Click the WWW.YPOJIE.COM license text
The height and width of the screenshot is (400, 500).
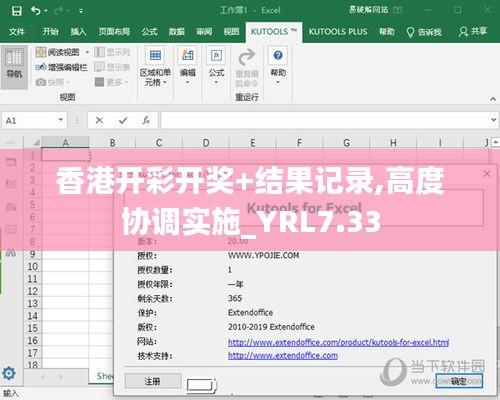pos(263,255)
